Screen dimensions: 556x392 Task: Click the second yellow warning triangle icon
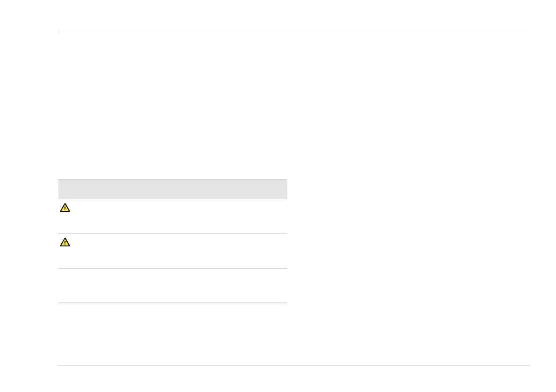tap(65, 242)
